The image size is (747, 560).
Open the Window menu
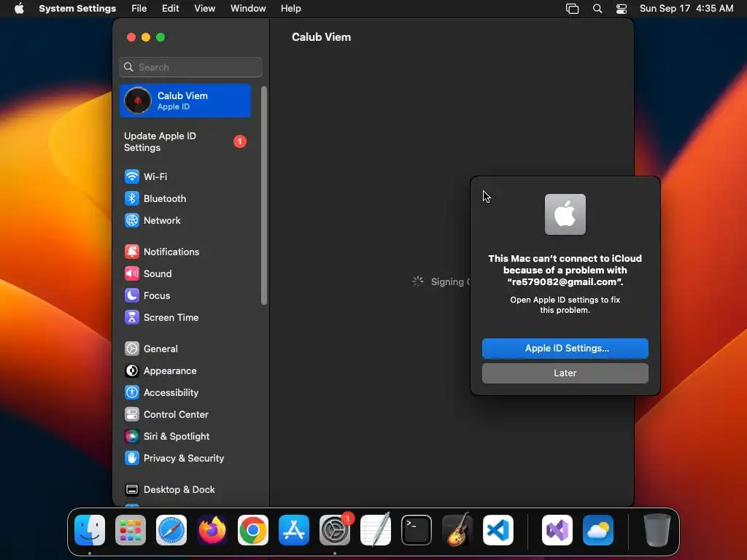[248, 9]
